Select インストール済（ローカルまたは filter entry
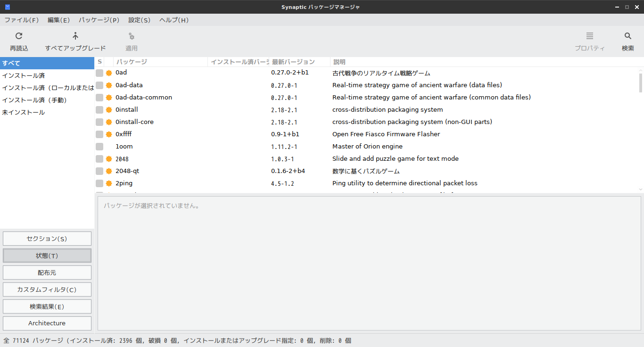Image resolution: width=644 pixels, height=347 pixels. [x=47, y=88]
